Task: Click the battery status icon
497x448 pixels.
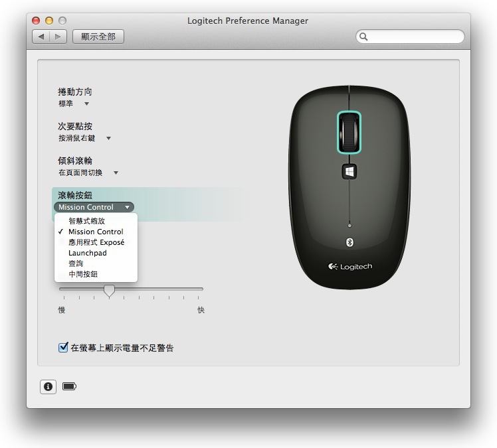Action: pyautogui.click(x=69, y=386)
